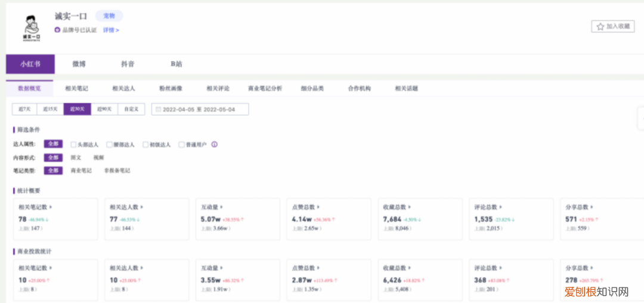The width and height of the screenshot is (644, 303).
Task: Expand 收藏总数 arrow in 统计概要
Action: pos(410,208)
